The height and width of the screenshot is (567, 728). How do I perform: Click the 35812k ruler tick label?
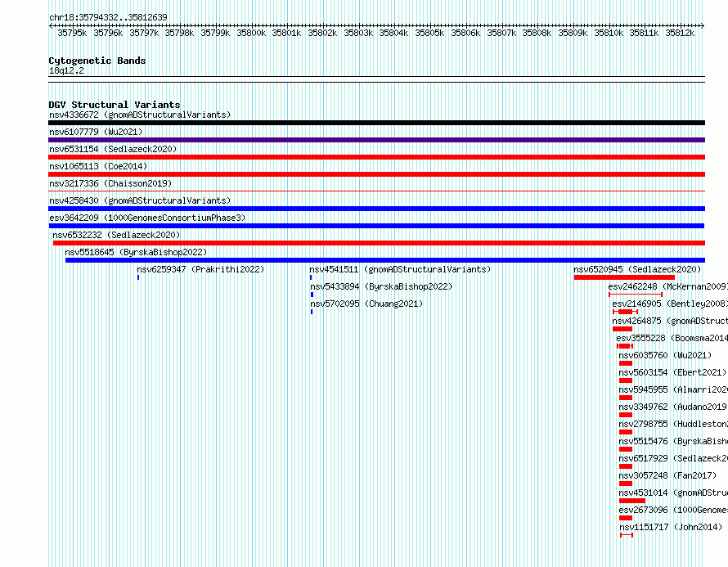pos(680,33)
